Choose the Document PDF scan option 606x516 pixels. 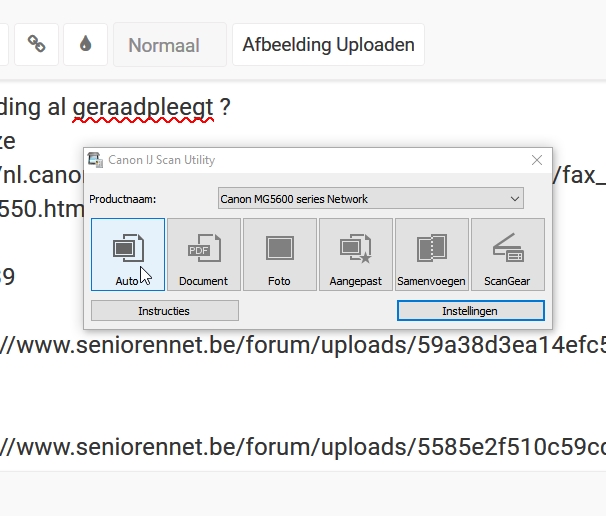tap(204, 255)
